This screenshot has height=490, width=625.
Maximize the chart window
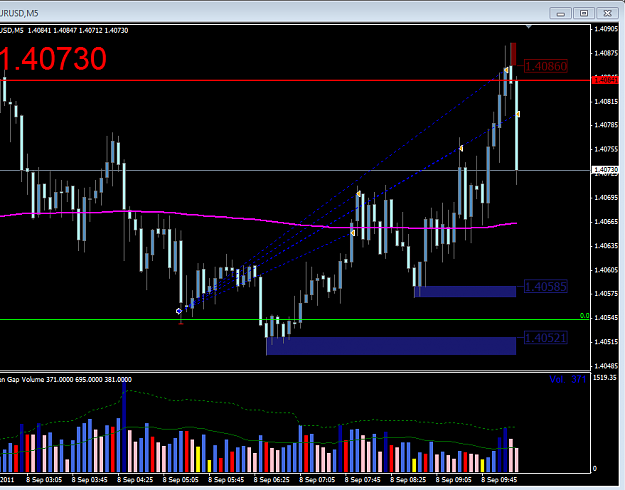click(584, 14)
